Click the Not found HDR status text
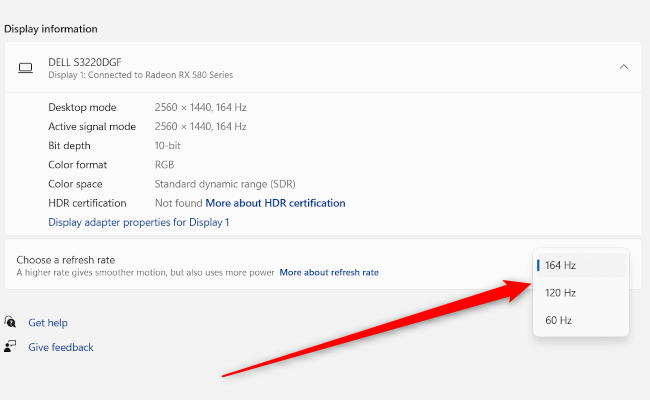Image resolution: width=650 pixels, height=400 pixels. coord(179,203)
